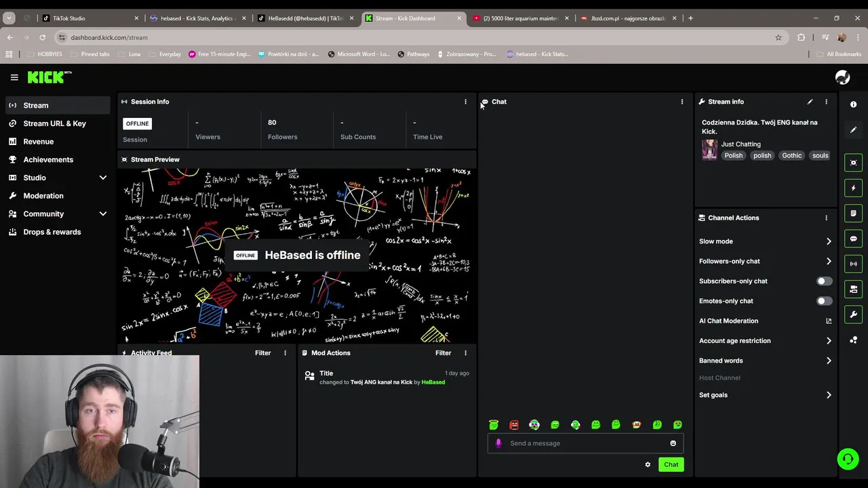The height and width of the screenshot is (488, 868).
Task: Open the HOBBYIES bookmark folder
Action: click(x=45, y=54)
